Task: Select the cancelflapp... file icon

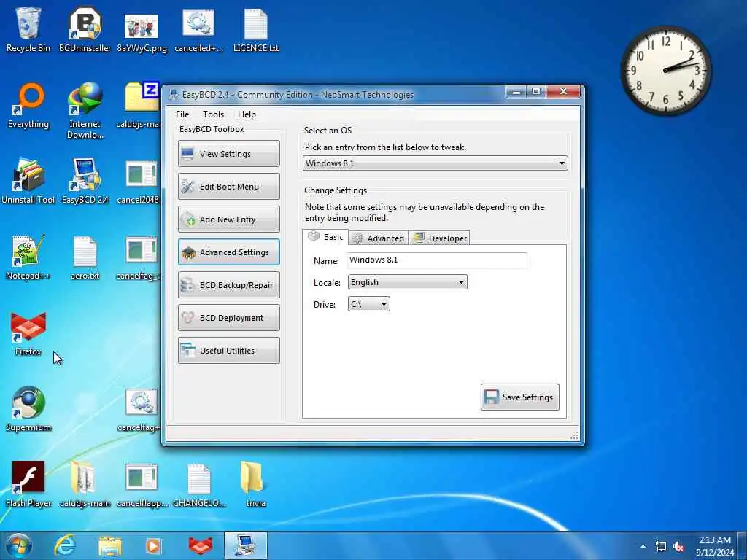Action: pyautogui.click(x=142, y=484)
